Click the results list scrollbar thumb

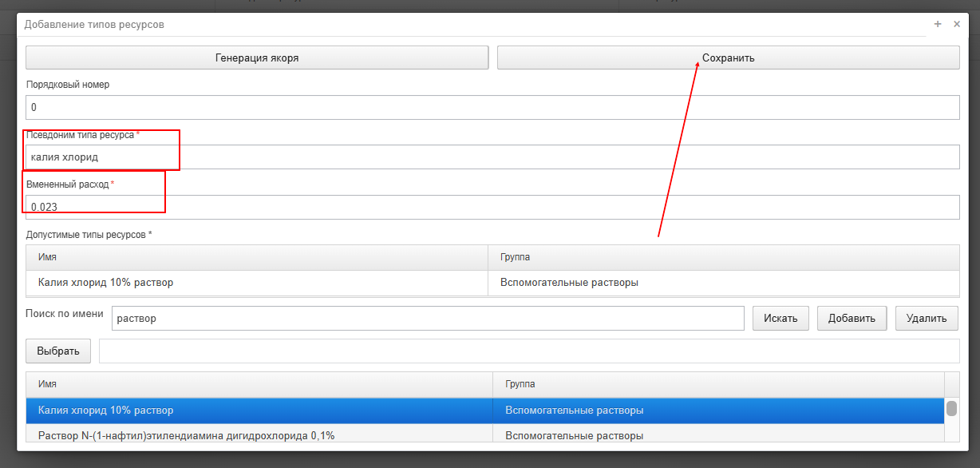pyautogui.click(x=951, y=408)
